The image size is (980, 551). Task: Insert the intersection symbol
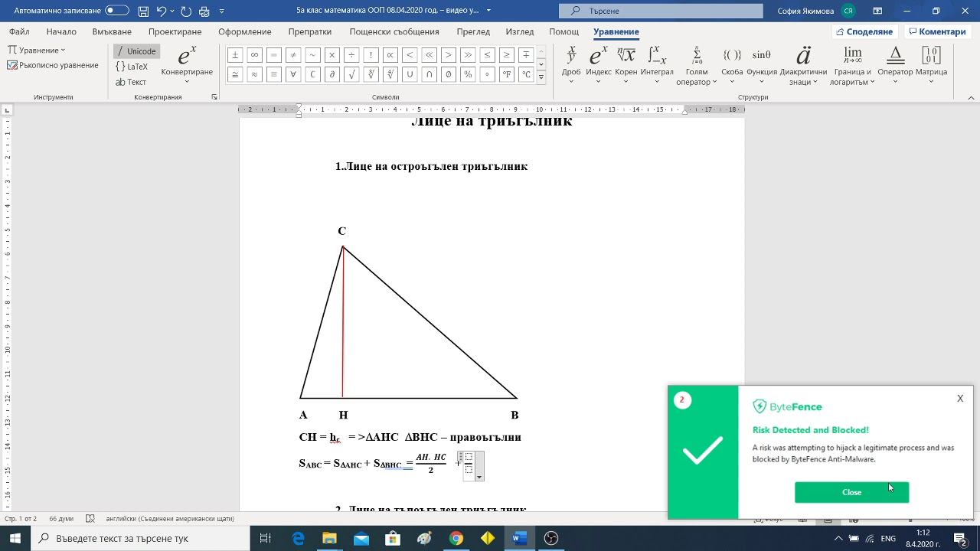429,74
